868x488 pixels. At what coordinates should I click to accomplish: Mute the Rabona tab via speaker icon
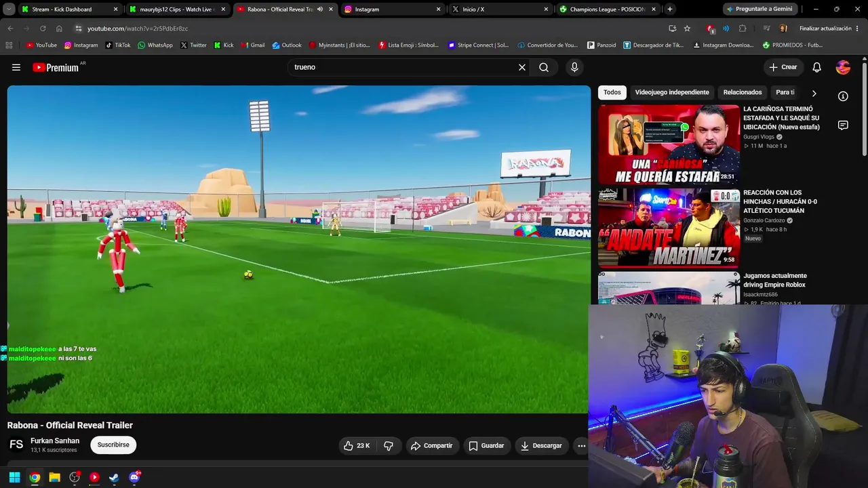(x=320, y=9)
